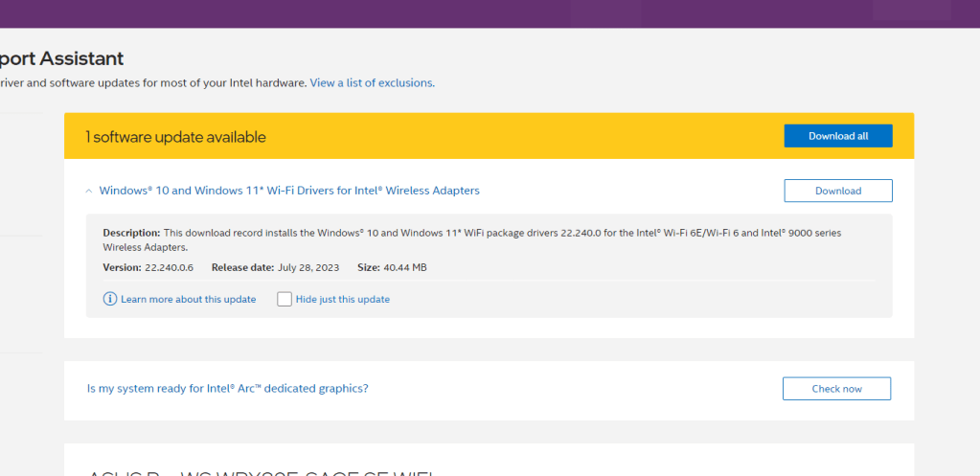Click Check now for Intel Arc graphics
980x476 pixels.
pyautogui.click(x=837, y=389)
